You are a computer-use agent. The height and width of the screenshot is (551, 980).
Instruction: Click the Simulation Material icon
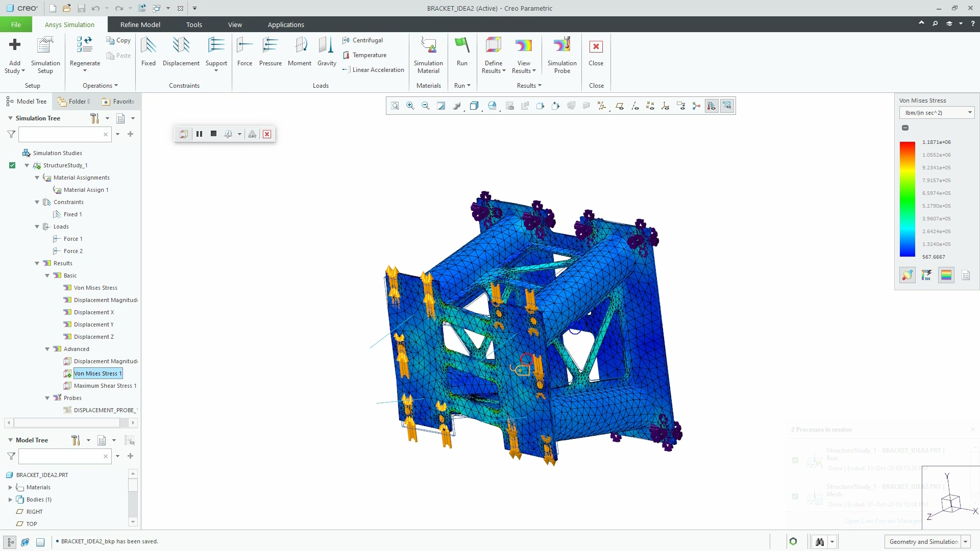[428, 51]
